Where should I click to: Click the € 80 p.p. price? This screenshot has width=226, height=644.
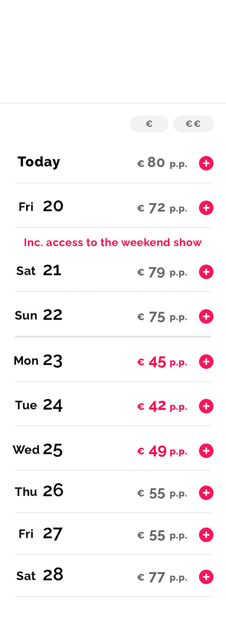[162, 163]
